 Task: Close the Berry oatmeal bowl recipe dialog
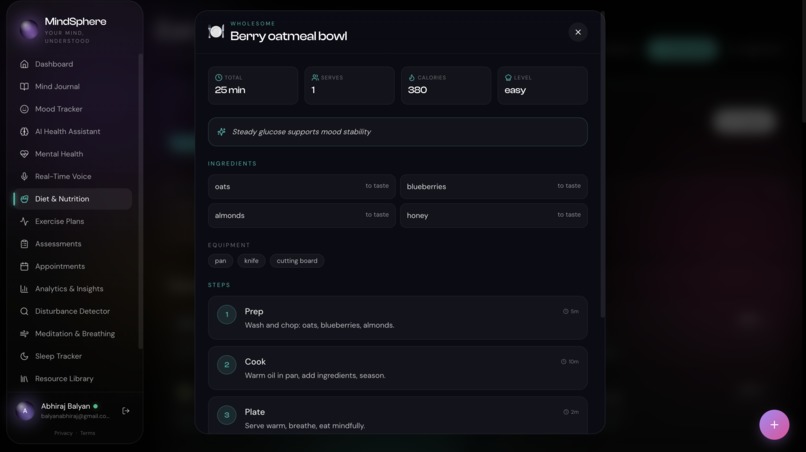tap(578, 32)
